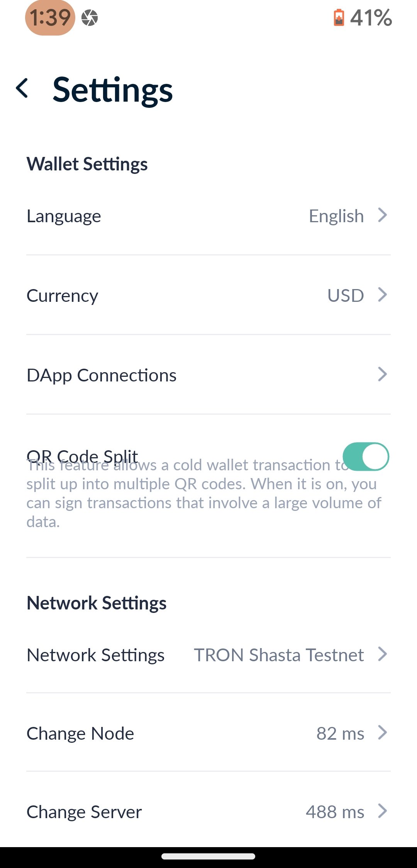Viewport: 417px width, 868px height.
Task: Open the Language menu item
Action: pyautogui.click(x=64, y=216)
